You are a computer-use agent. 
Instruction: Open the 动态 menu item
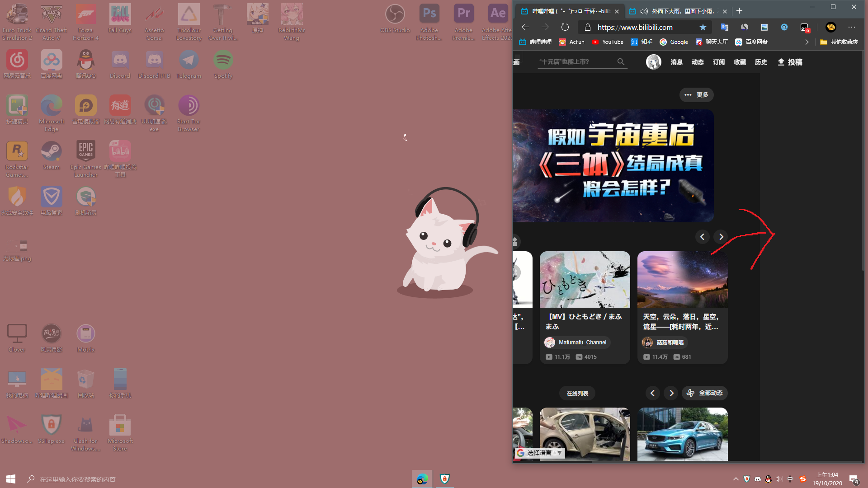pyautogui.click(x=698, y=62)
